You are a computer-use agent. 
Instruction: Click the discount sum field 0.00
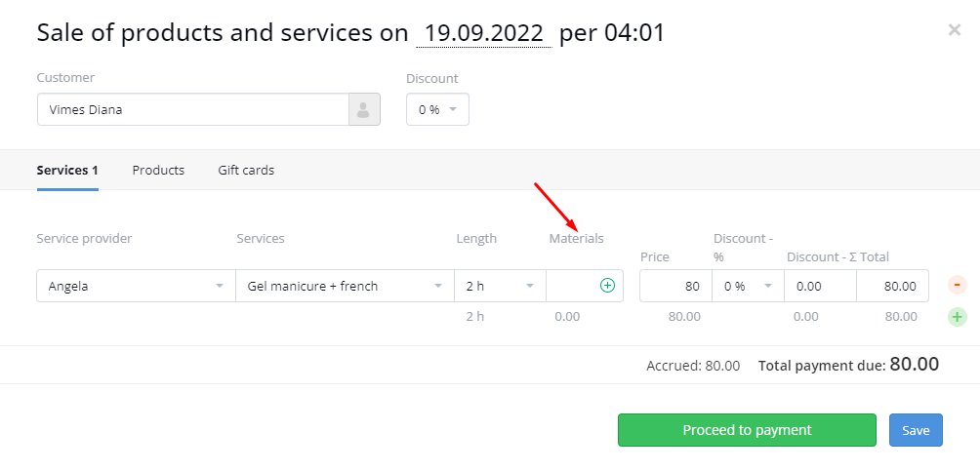820,286
